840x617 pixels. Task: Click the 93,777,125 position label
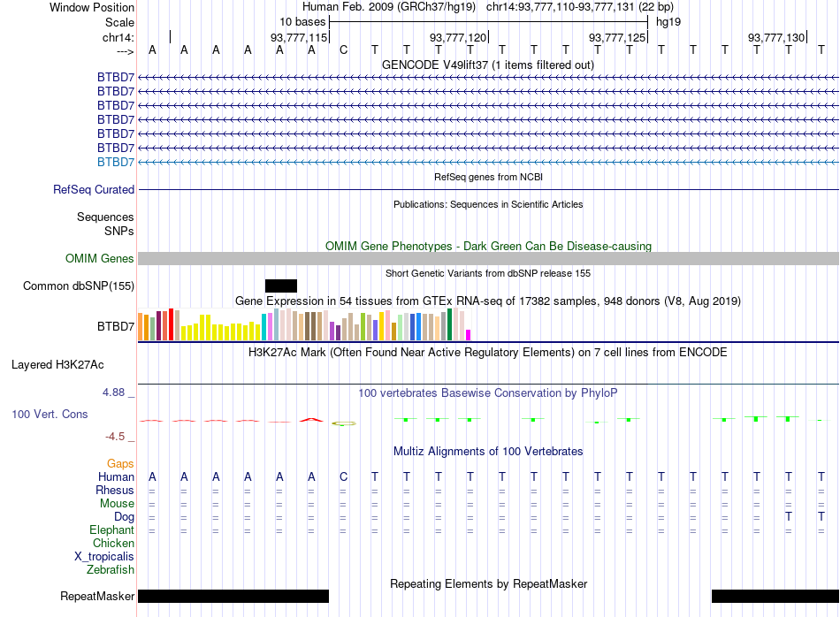(x=617, y=37)
